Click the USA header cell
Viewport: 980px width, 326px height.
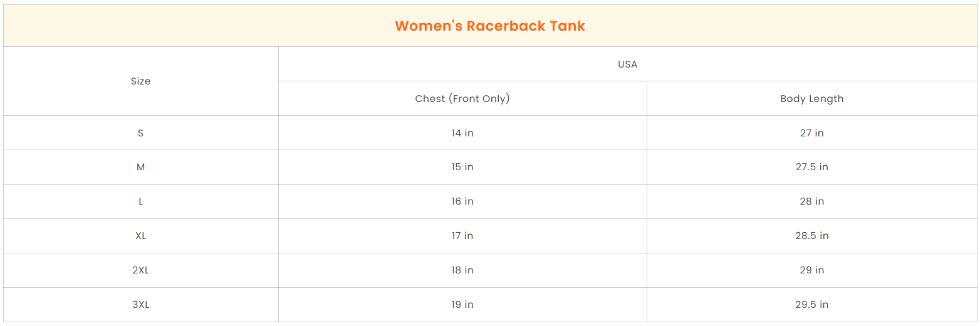(627, 64)
